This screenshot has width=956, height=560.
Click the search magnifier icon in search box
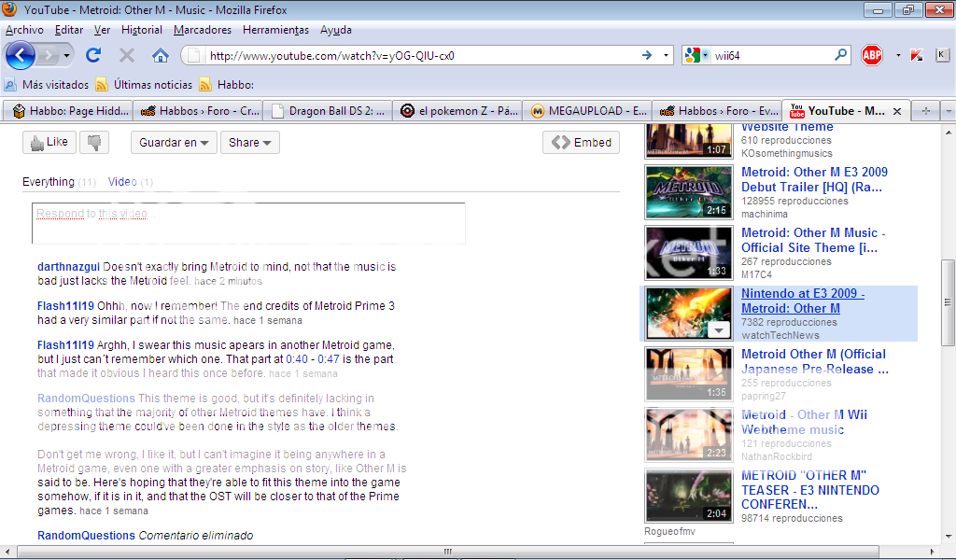coord(840,55)
